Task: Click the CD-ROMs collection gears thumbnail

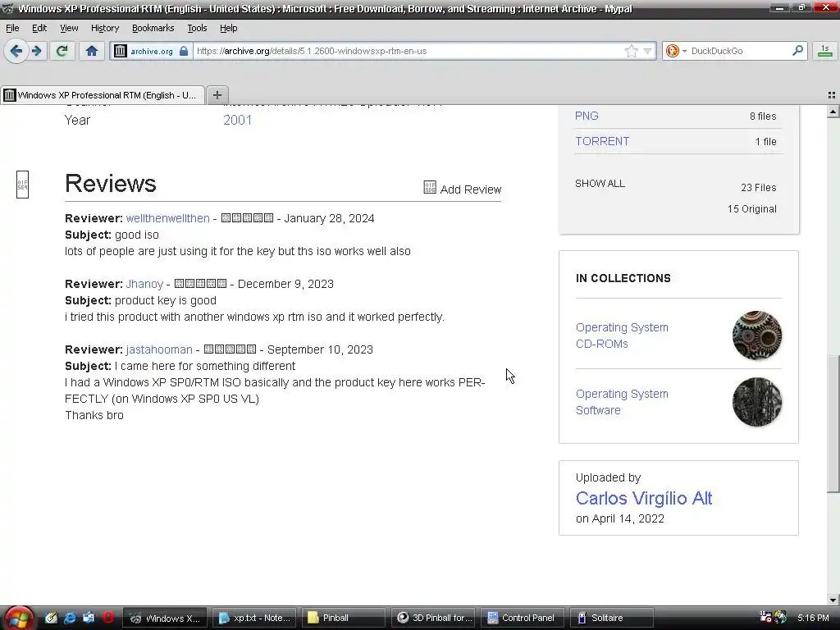Action: tap(757, 336)
